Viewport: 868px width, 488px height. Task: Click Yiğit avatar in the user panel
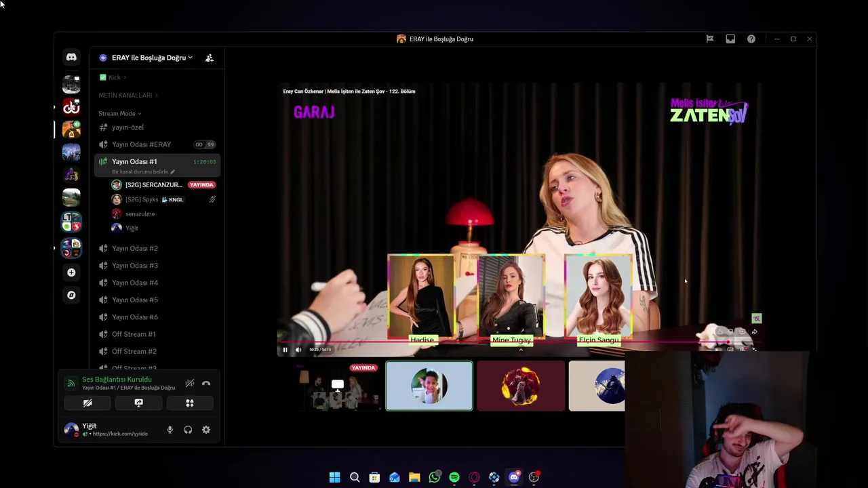[71, 429]
